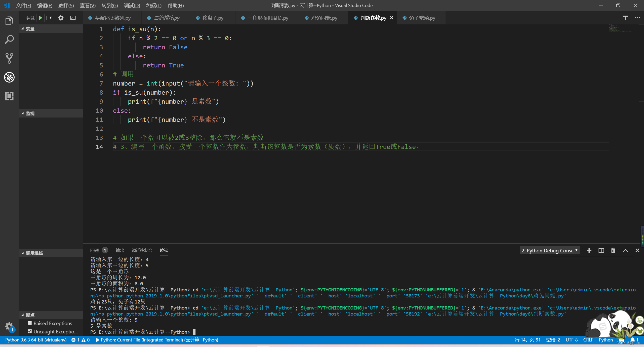Screen dimensions: 644x347
Task: Open launch.json via debug gear icon
Action: pyautogui.click(x=61, y=18)
